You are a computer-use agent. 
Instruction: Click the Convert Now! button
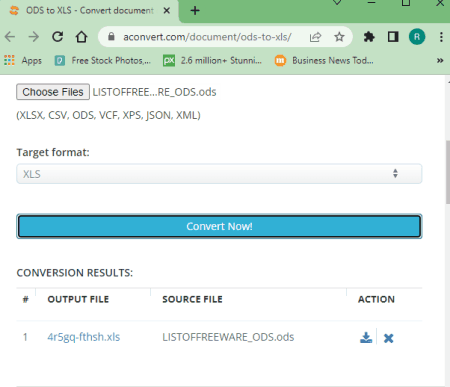[x=219, y=226]
